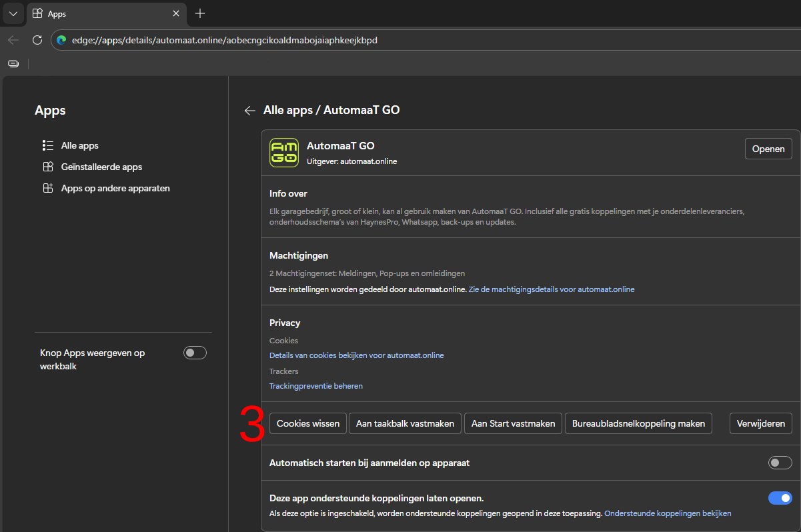Open Geïnstalleerde apps in sidebar

pyautogui.click(x=101, y=167)
